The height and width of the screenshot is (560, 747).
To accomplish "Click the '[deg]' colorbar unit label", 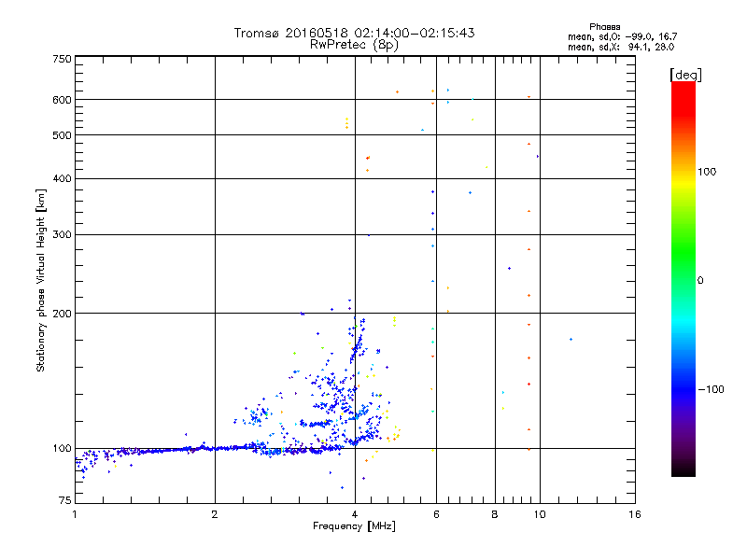I will point(685,75).
